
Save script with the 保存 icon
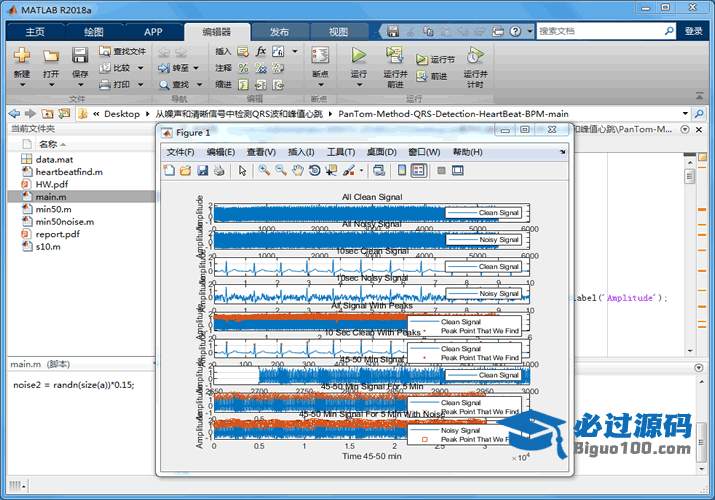80,56
